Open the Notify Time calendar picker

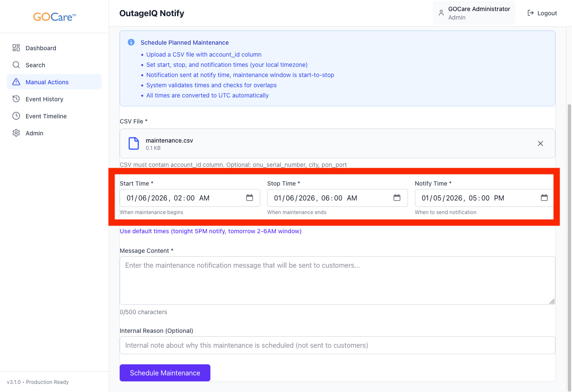tap(544, 198)
